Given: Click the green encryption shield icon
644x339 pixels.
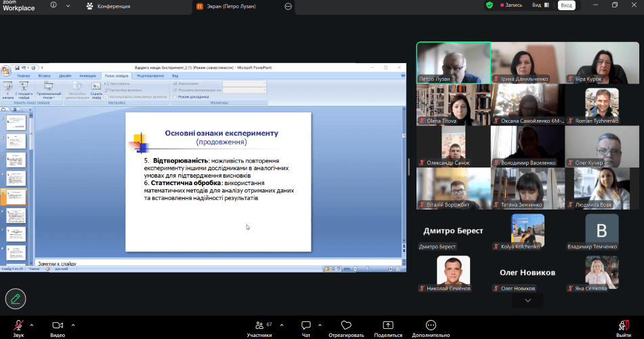Looking at the screenshot, I should tap(490, 5).
